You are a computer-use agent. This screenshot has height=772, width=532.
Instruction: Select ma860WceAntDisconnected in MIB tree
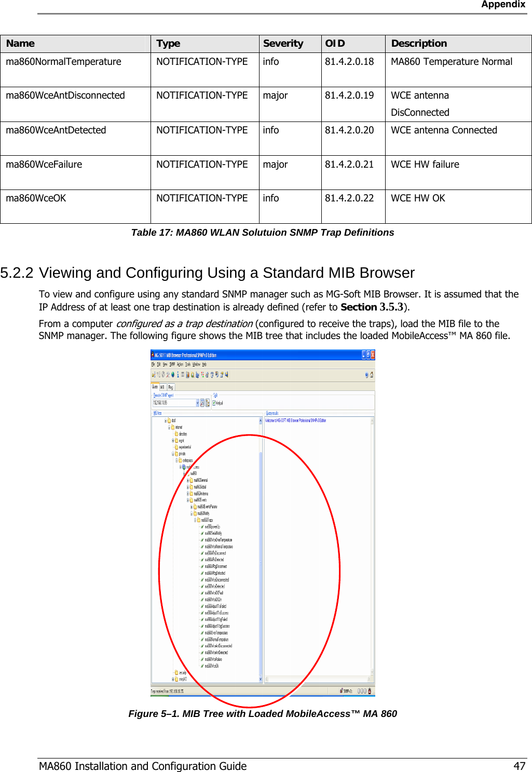219,646
